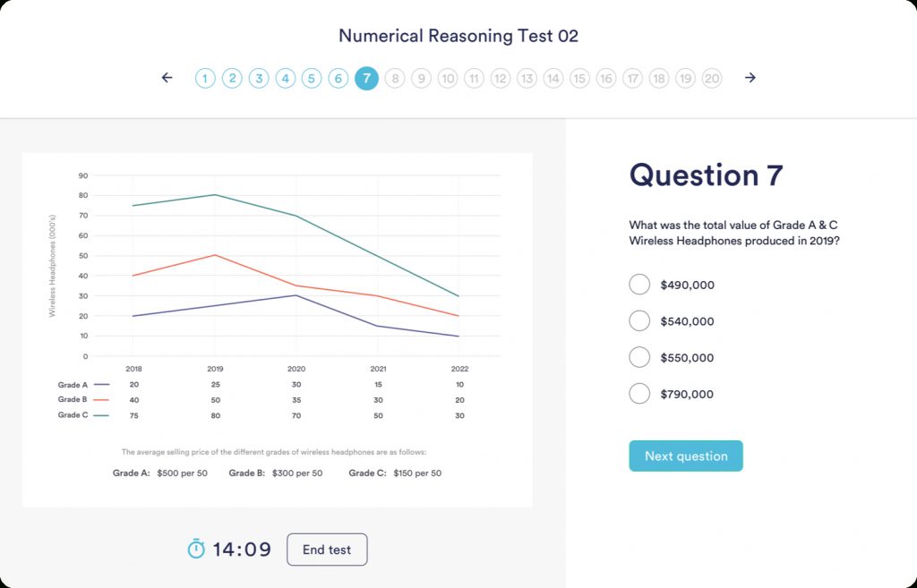Jump to question 1 circle
Image resolution: width=917 pixels, height=588 pixels.
tap(205, 79)
